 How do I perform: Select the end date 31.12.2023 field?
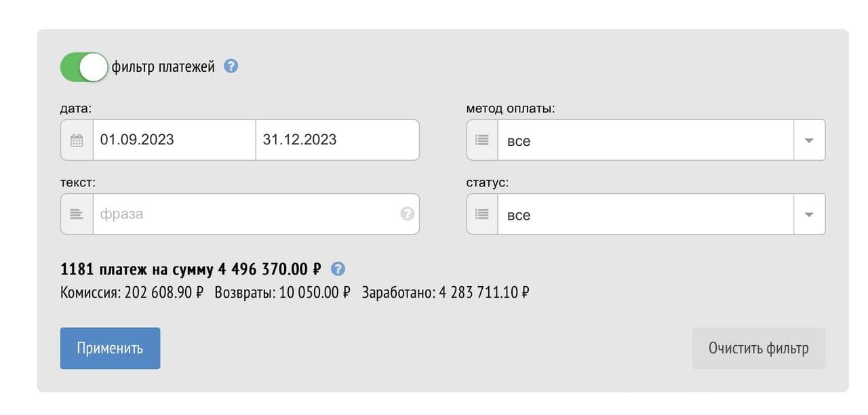pos(338,140)
